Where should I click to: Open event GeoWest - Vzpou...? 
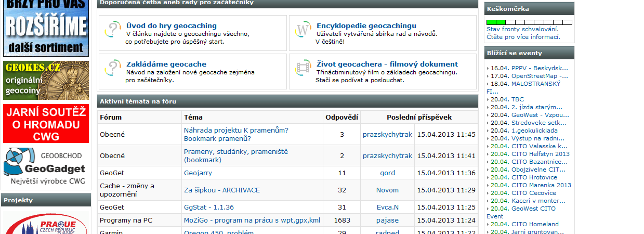point(540,114)
